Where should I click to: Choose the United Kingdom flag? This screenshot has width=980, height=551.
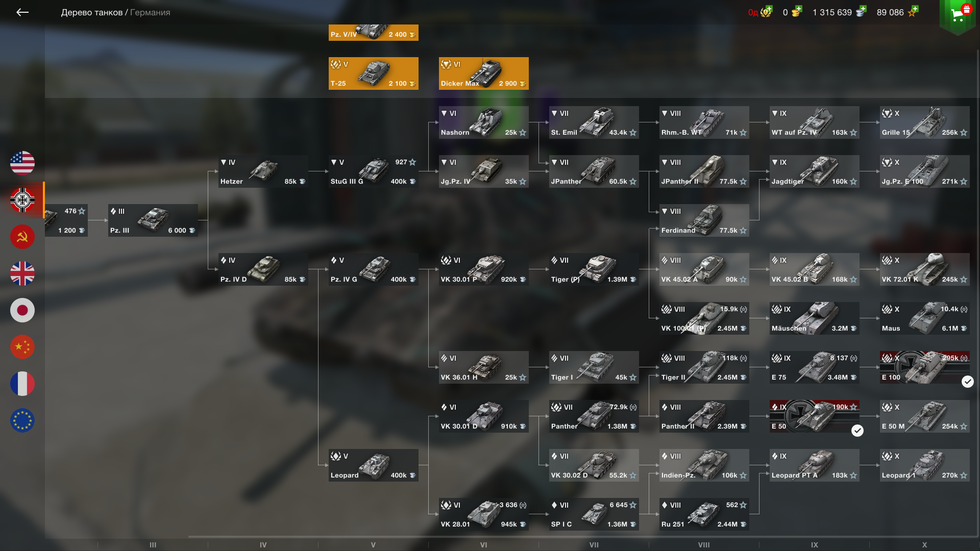tap(22, 273)
